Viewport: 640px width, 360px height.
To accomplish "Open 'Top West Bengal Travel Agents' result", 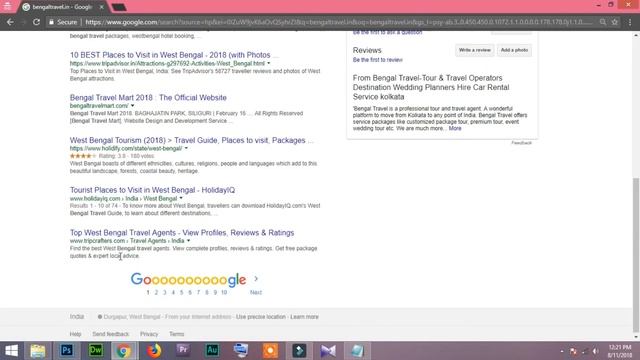I will 182,233.
